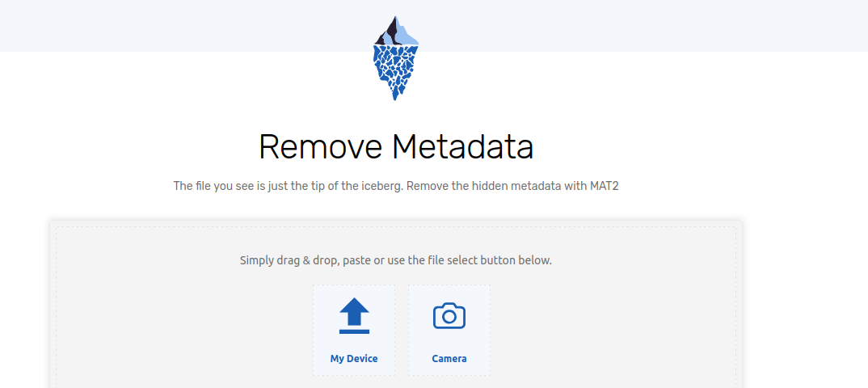Screen dimensions: 868x388
Task: Click the 'Simply drag & drop' instruction text
Action: click(289, 260)
